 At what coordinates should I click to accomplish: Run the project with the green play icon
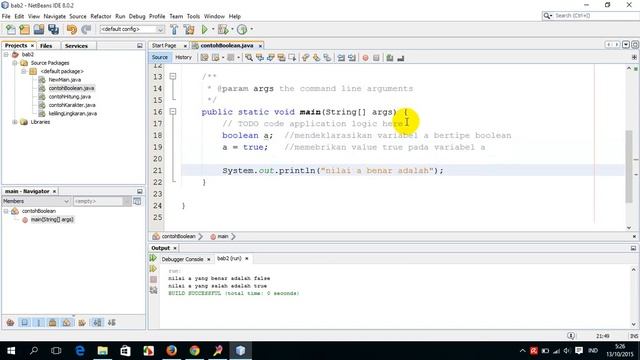tap(204, 29)
